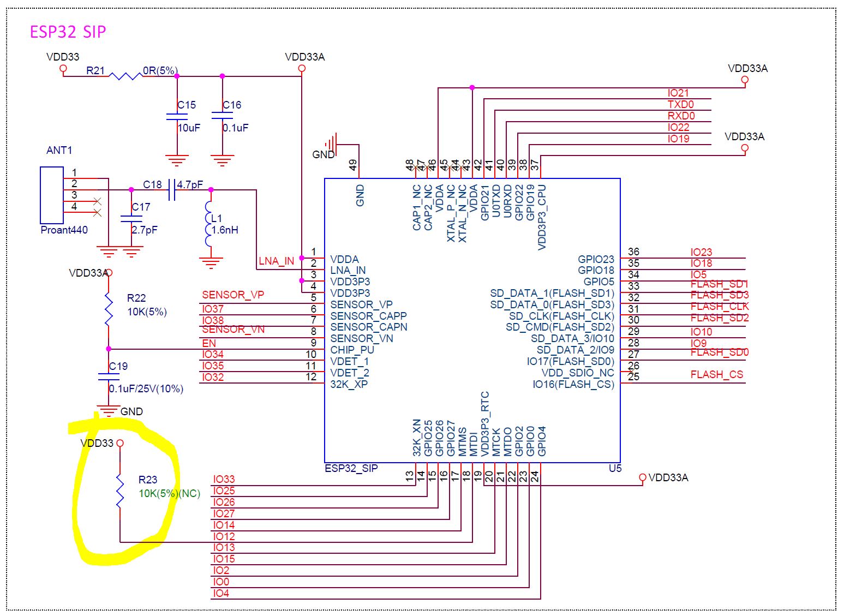Click the IO12 net label
Image resolution: width=844 pixels, height=616 pixels.
(224, 537)
